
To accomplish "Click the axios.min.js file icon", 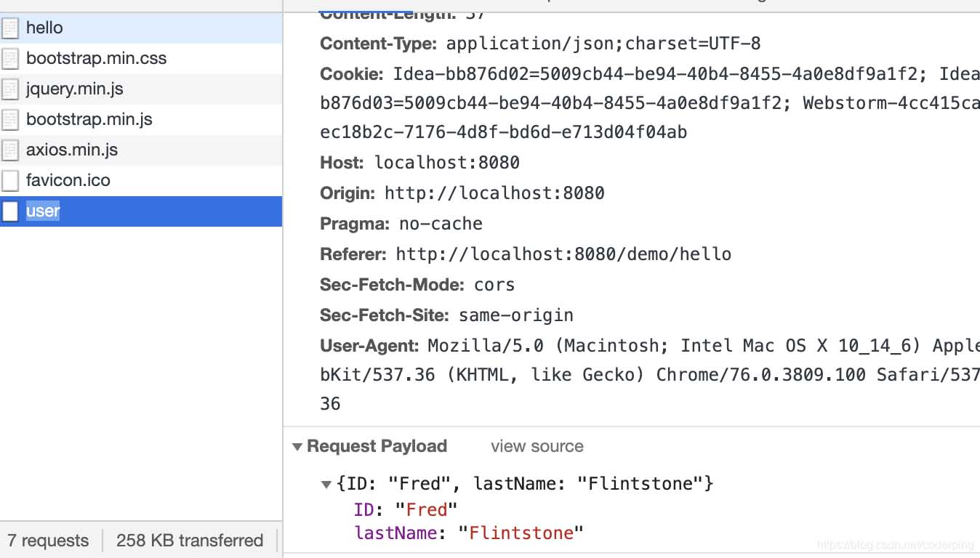I will [10, 150].
